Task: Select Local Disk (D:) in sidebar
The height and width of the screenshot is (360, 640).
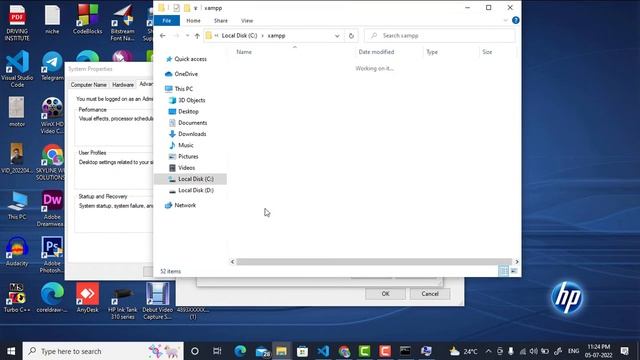Action: pos(191,191)
